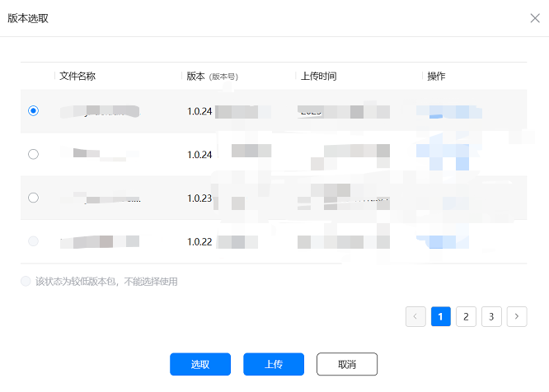Go to the previous page arrow
The height and width of the screenshot is (392, 549).
coord(415,316)
